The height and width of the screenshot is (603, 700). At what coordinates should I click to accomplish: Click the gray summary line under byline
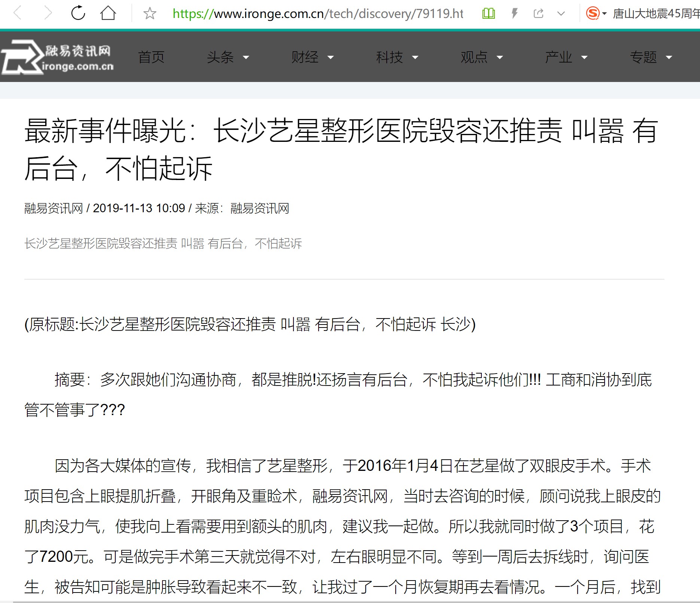(x=163, y=244)
